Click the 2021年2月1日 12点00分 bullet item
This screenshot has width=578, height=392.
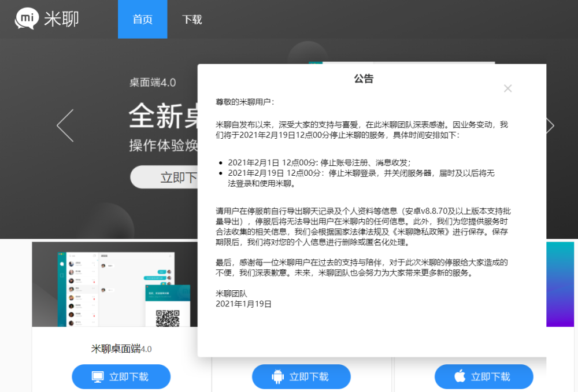tap(319, 162)
